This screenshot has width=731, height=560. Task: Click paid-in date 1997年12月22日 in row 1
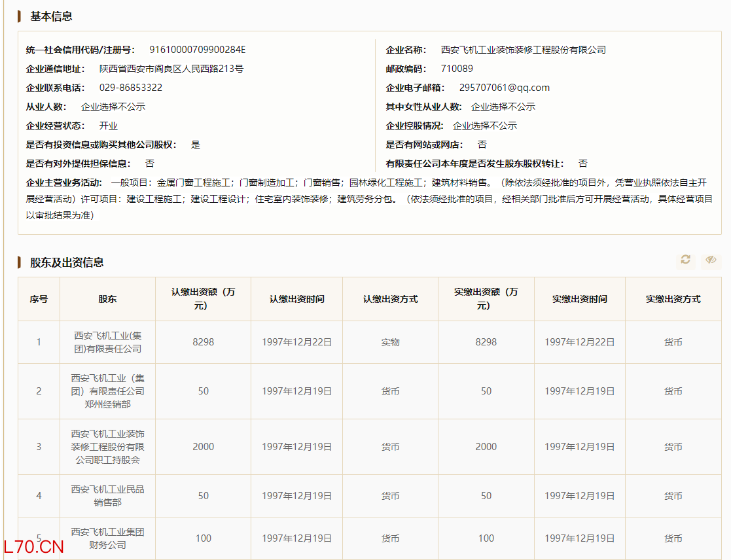[579, 342]
